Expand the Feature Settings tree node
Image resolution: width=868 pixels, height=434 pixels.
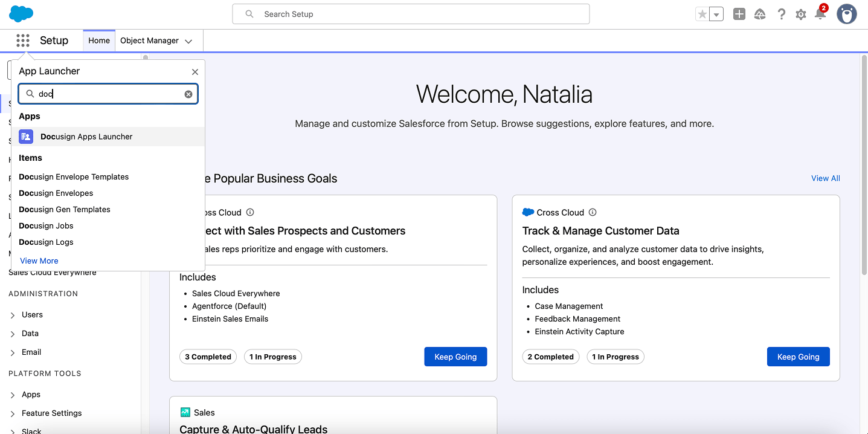pos(13,413)
